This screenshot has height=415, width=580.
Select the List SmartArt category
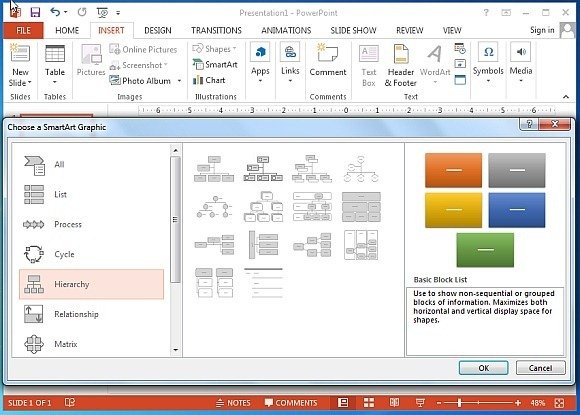[91, 194]
